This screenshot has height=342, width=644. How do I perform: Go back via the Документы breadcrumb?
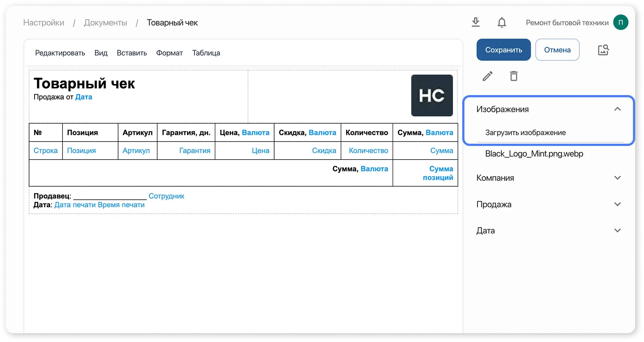pyautogui.click(x=105, y=22)
